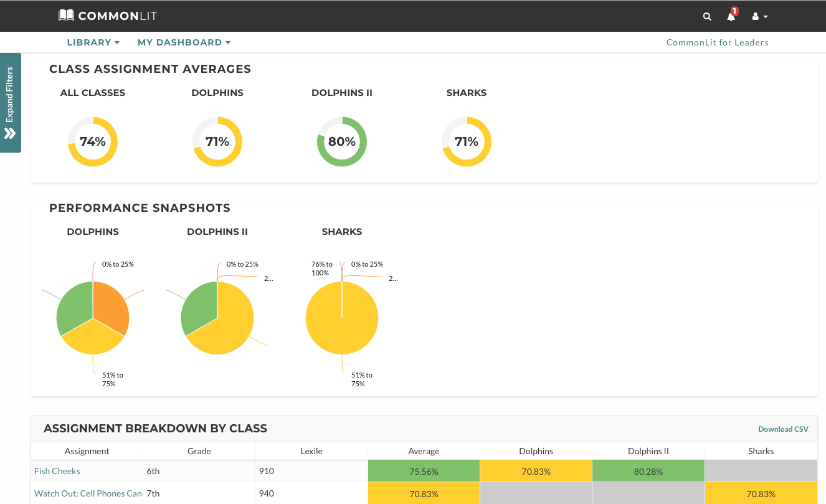Image resolution: width=826 pixels, height=504 pixels.
Task: Open the CommonLit for Leaders link
Action: point(717,42)
